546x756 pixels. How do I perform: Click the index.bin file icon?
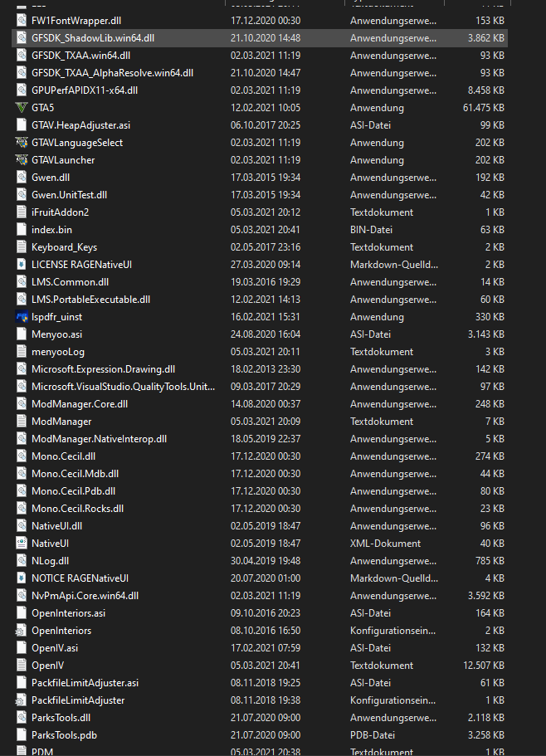[22, 230]
